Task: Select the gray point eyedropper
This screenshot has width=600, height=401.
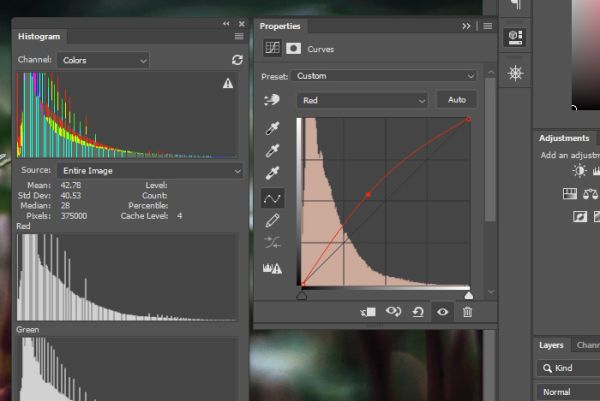Action: coord(272,151)
